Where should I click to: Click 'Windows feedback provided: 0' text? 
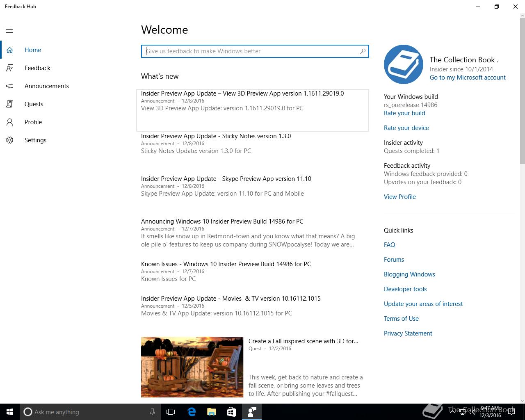426,174
